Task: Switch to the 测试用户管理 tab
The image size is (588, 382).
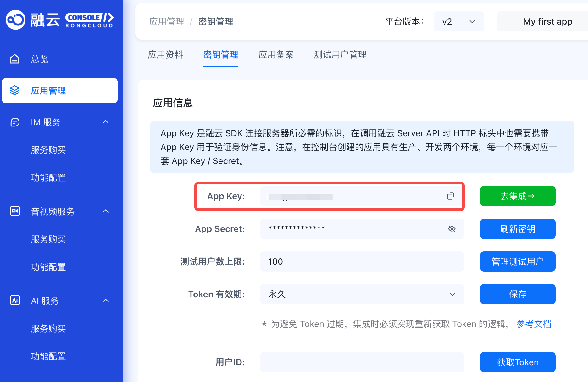Action: (340, 55)
